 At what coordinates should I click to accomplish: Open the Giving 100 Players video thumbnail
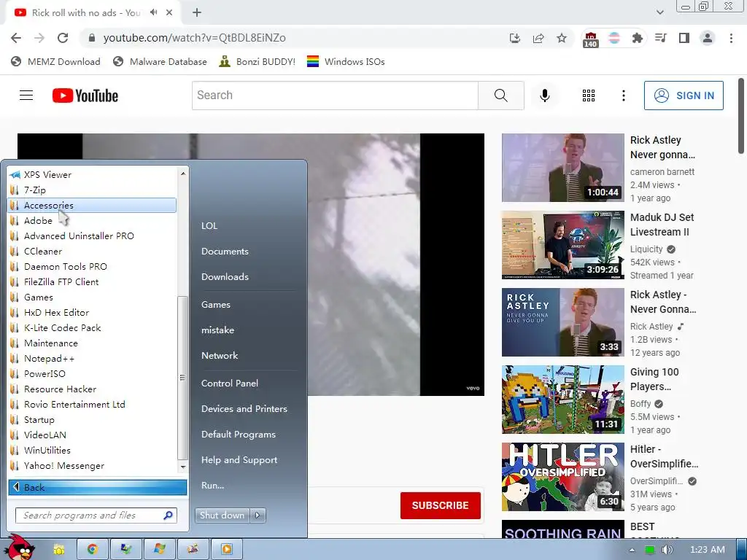coord(562,400)
